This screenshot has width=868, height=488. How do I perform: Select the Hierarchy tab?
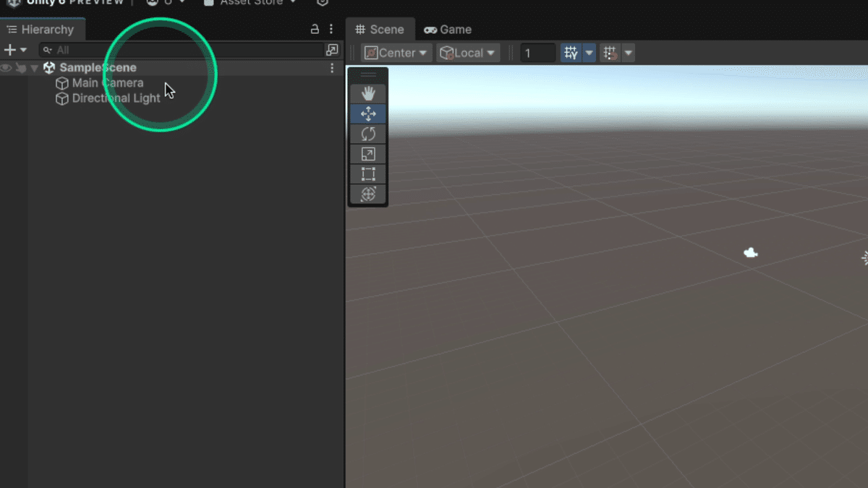pyautogui.click(x=42, y=30)
